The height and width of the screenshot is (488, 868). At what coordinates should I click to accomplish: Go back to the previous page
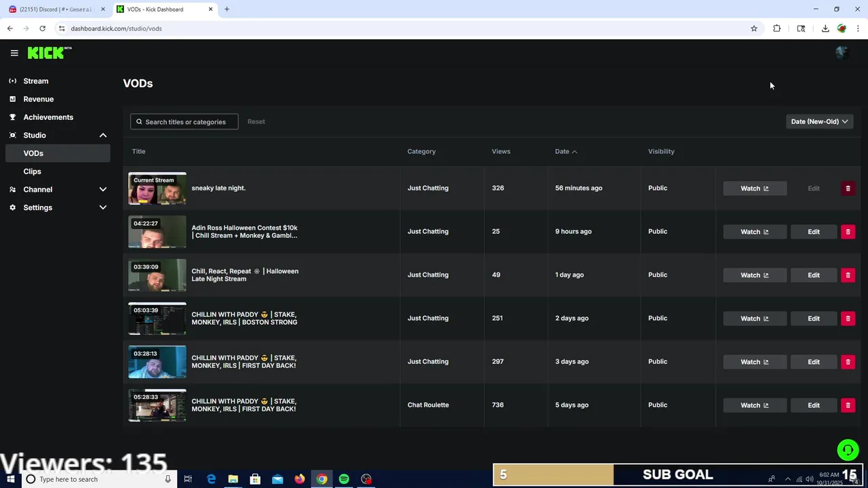9,28
